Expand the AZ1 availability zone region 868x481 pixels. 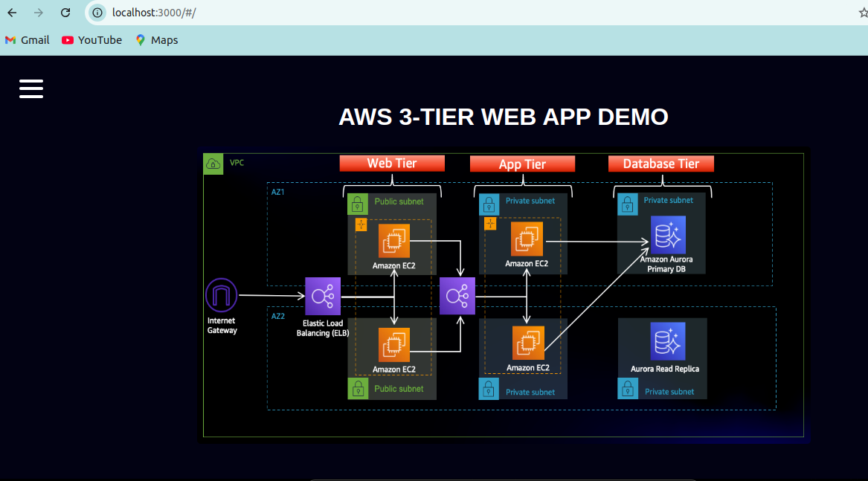coord(277,191)
